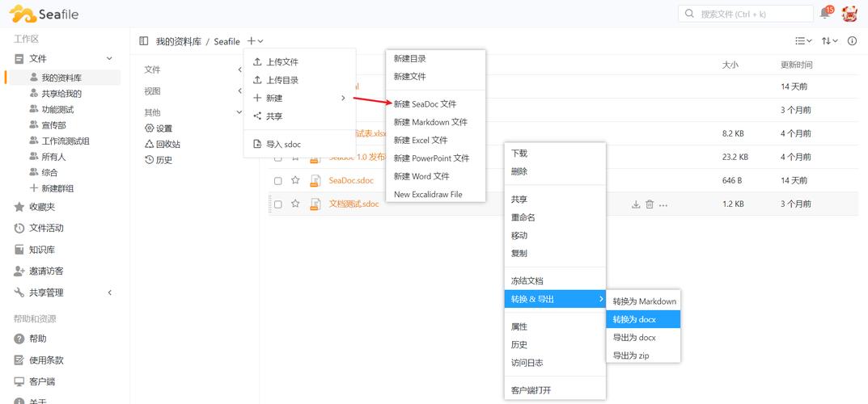Star the SeaDoc.sdoc file

pyautogui.click(x=295, y=180)
